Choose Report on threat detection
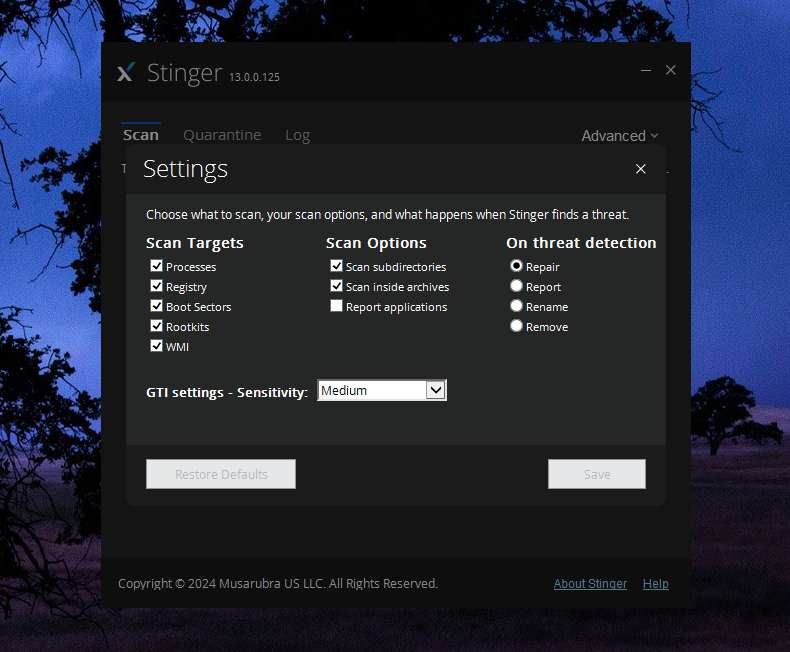This screenshot has width=790, height=652. coord(516,286)
